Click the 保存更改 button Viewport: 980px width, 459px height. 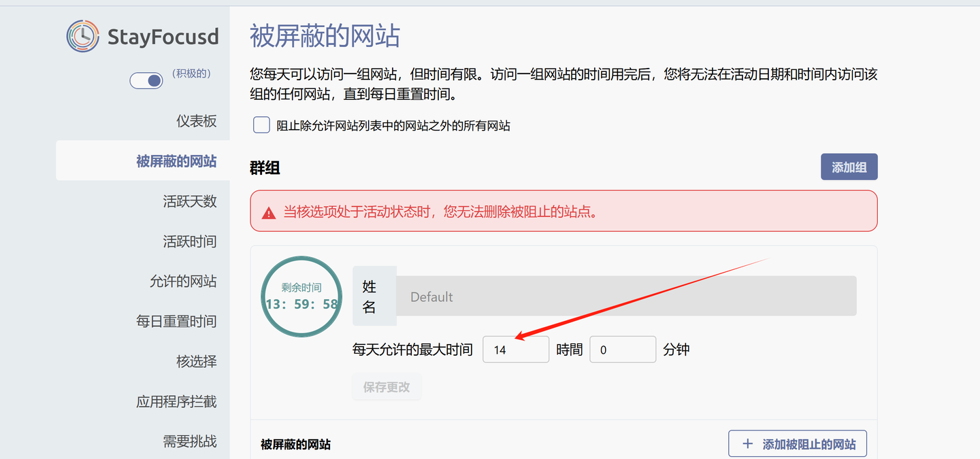[387, 387]
